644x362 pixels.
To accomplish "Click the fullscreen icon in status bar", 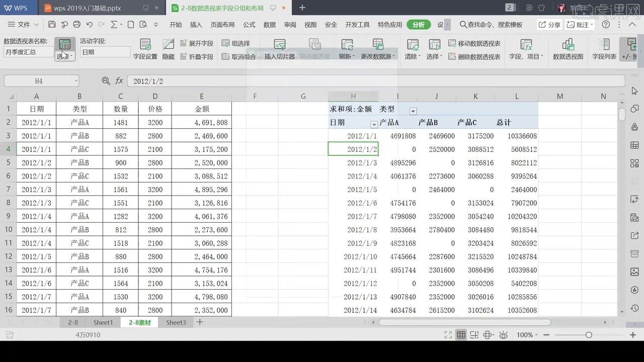I will click(448, 335).
